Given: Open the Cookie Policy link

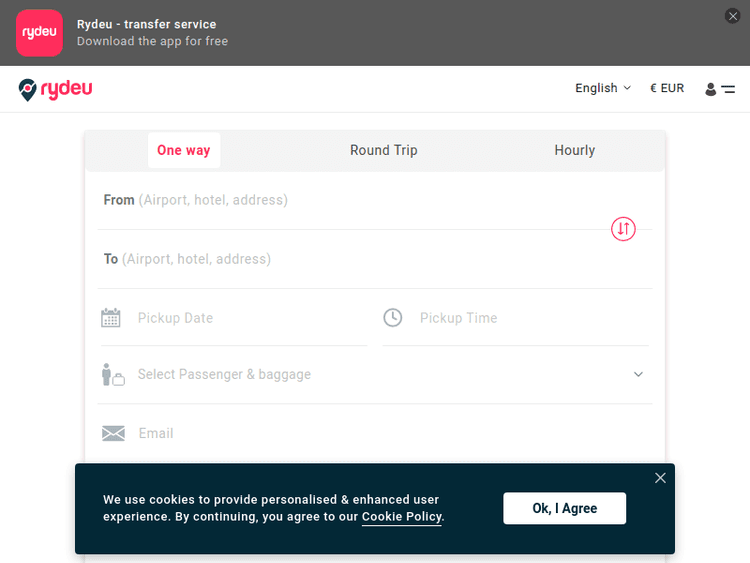Looking at the screenshot, I should pos(402,517).
